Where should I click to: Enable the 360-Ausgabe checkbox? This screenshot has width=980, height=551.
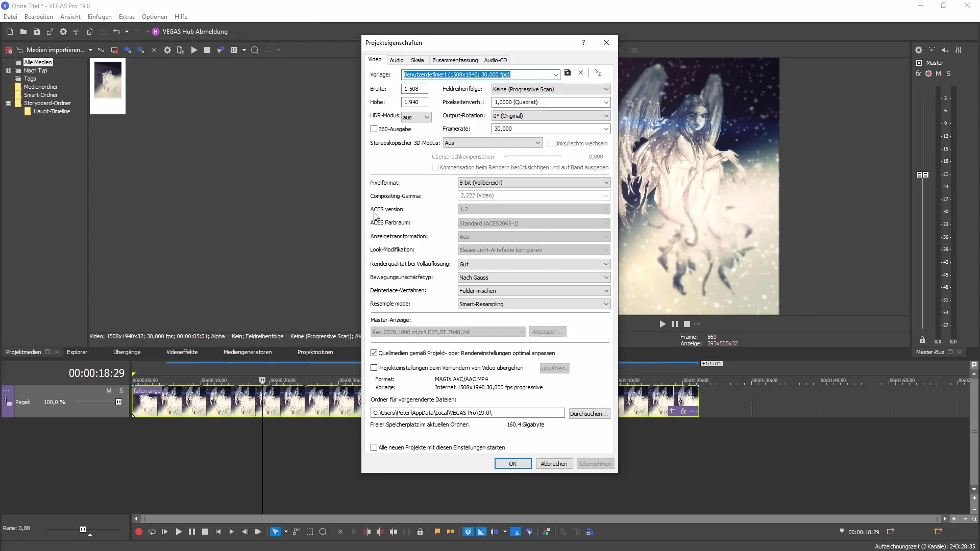pos(374,129)
